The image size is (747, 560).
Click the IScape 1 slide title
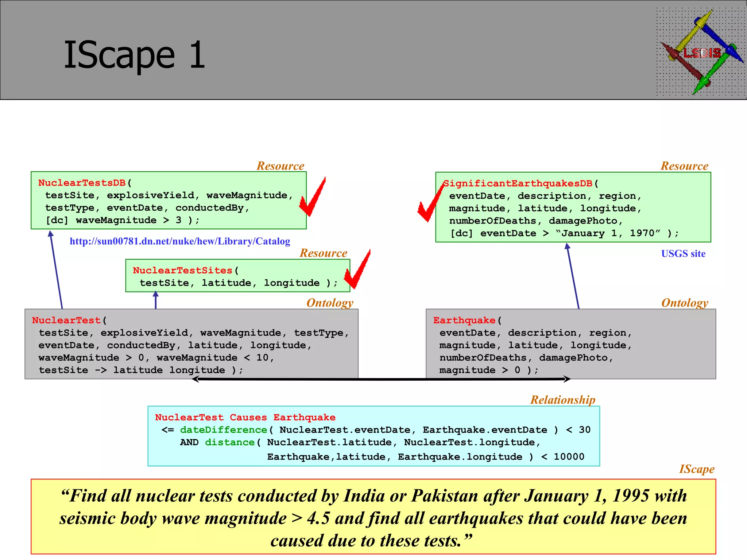[134, 55]
